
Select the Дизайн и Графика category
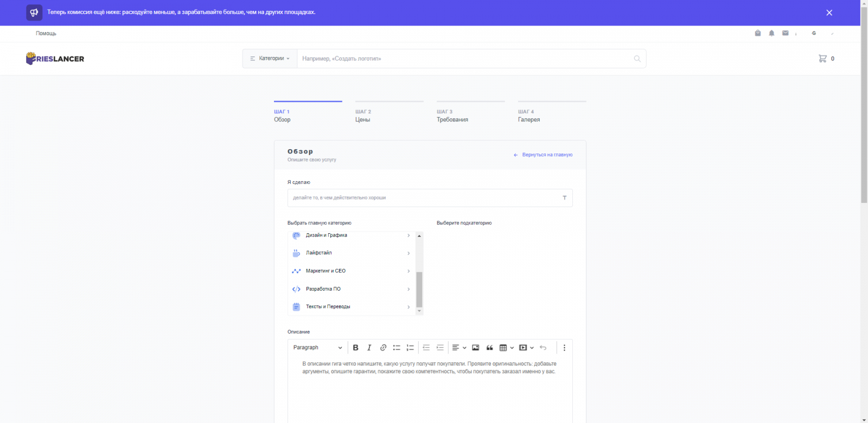click(x=351, y=235)
